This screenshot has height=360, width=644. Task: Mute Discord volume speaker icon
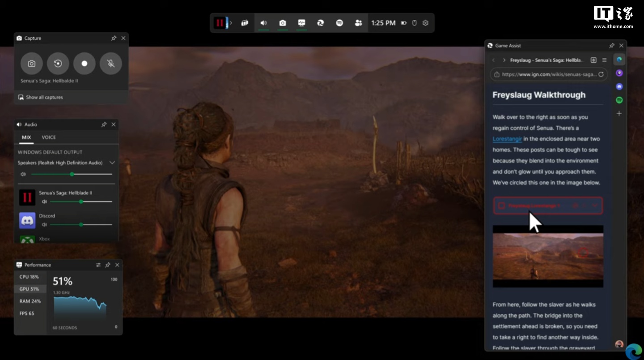click(x=44, y=224)
